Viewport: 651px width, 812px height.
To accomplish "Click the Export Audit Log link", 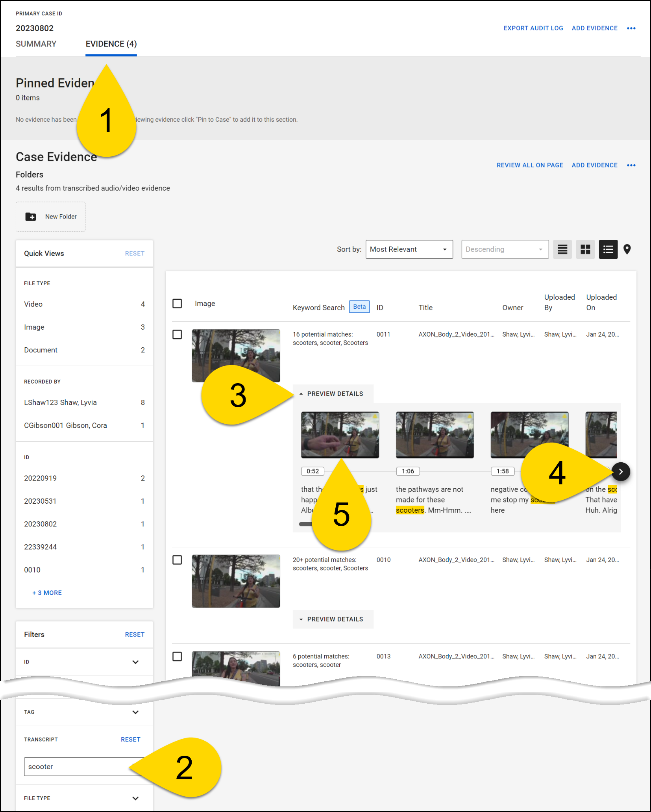I will (533, 28).
